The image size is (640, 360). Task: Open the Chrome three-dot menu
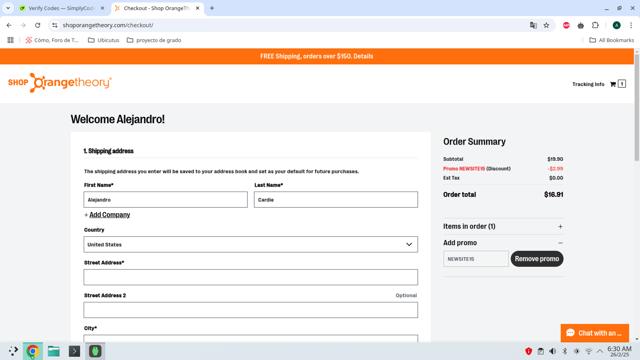[x=631, y=25]
